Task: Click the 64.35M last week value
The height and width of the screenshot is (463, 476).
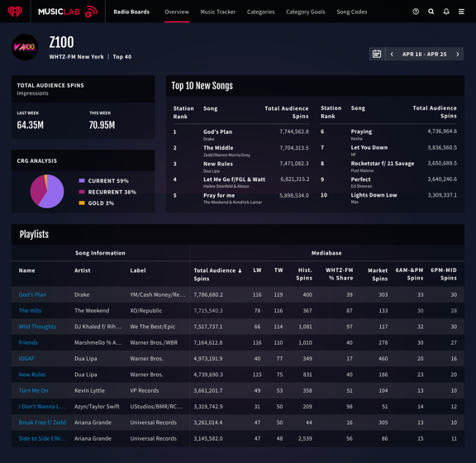Action: (31, 125)
